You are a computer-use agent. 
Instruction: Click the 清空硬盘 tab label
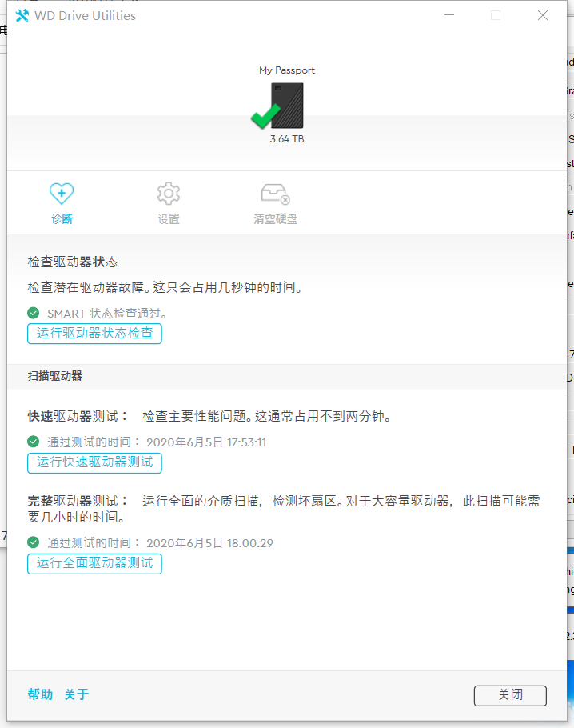tap(276, 218)
